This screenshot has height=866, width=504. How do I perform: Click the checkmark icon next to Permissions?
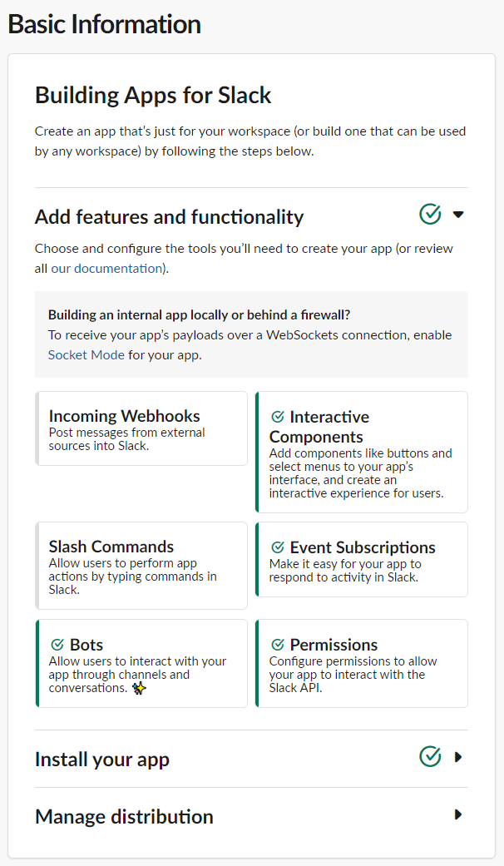click(278, 645)
